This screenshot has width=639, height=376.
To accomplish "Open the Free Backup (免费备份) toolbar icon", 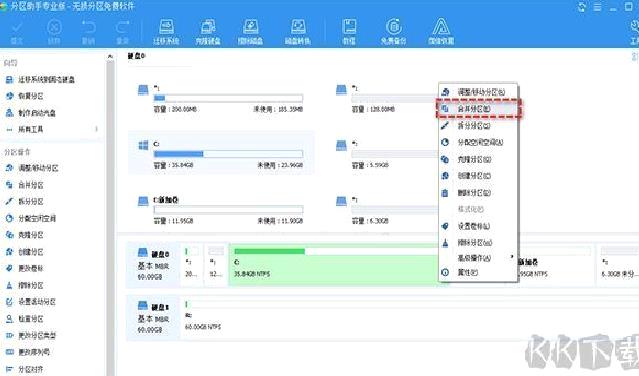I will pos(394,31).
